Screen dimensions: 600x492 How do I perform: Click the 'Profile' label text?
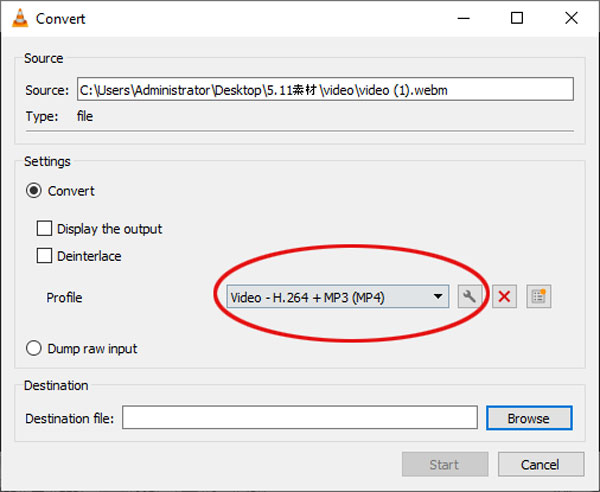[x=64, y=297]
